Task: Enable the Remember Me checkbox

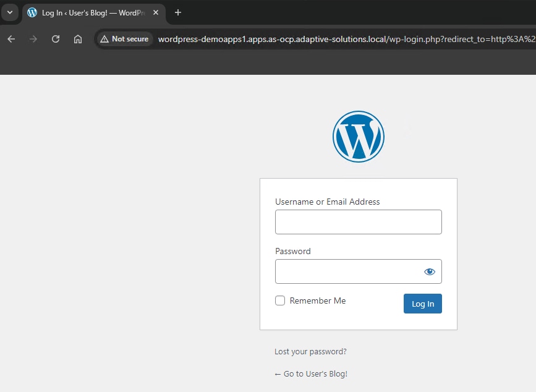Action: pos(280,300)
